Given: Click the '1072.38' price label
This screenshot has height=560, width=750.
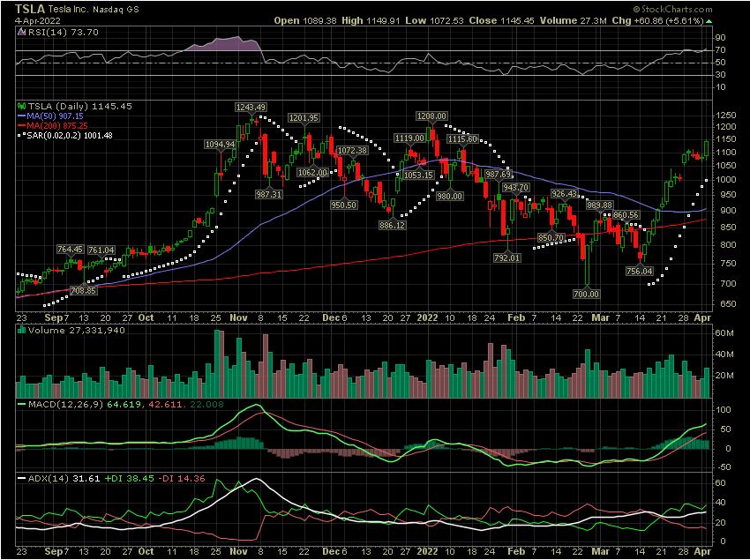Looking at the screenshot, I should click(x=353, y=151).
